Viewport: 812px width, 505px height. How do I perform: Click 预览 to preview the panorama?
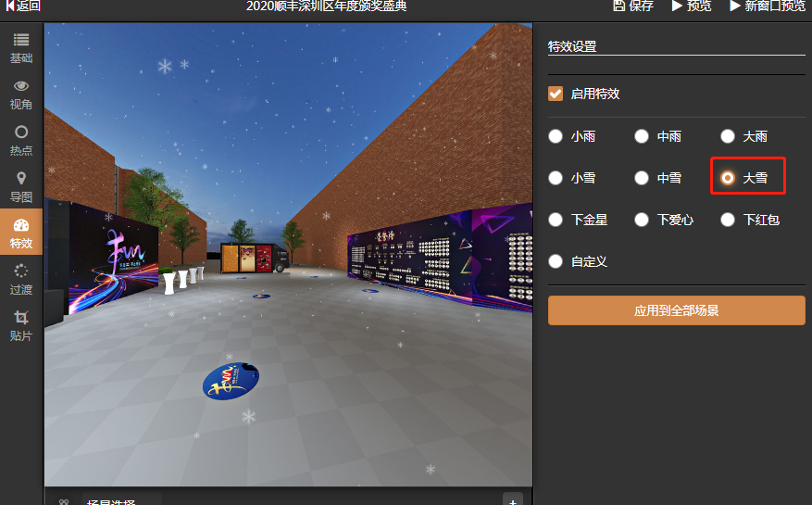click(692, 6)
